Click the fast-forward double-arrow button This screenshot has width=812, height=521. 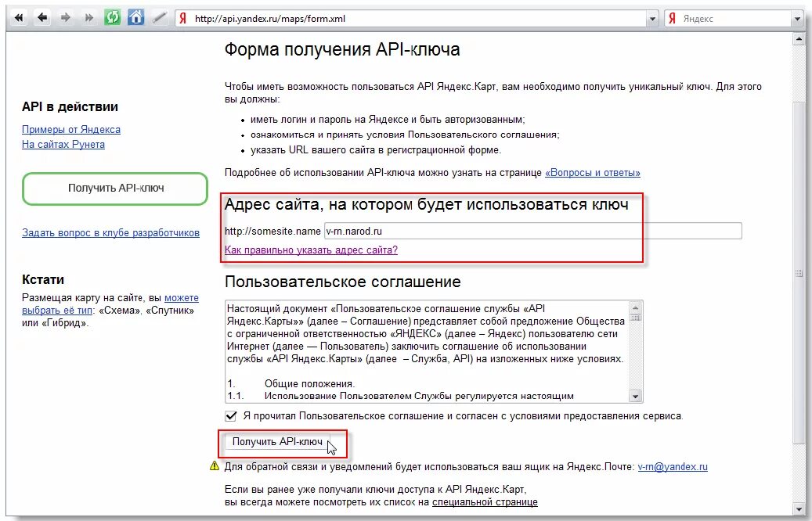[x=89, y=18]
